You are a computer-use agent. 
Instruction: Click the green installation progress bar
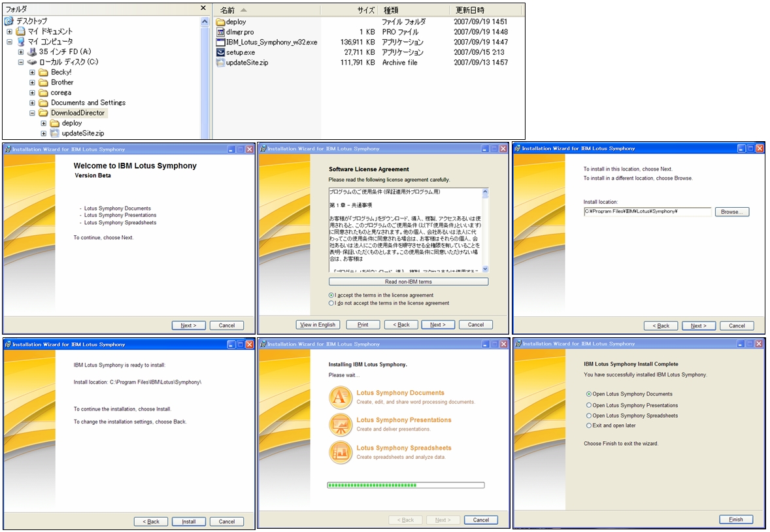tap(406, 486)
